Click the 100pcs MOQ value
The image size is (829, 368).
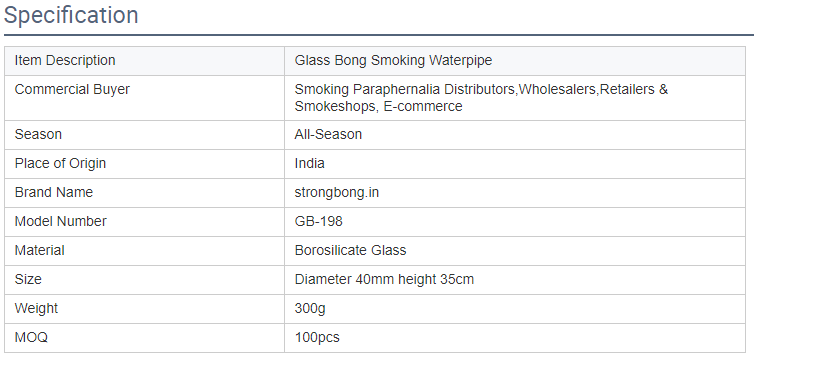(x=317, y=337)
